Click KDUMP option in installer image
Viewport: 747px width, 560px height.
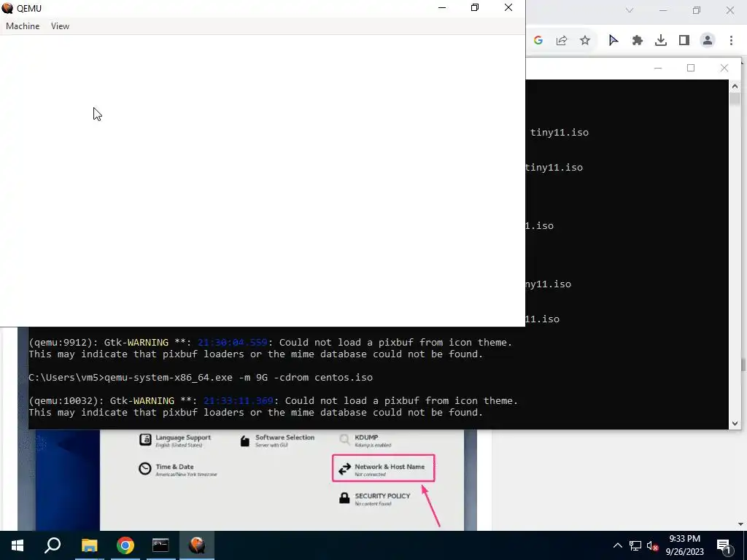coord(365,440)
